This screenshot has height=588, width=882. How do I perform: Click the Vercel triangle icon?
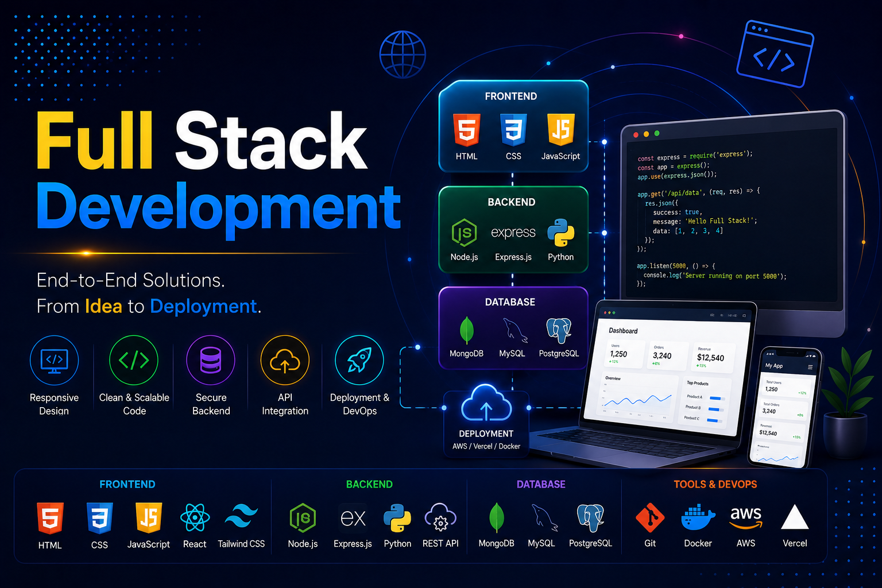coord(795,517)
